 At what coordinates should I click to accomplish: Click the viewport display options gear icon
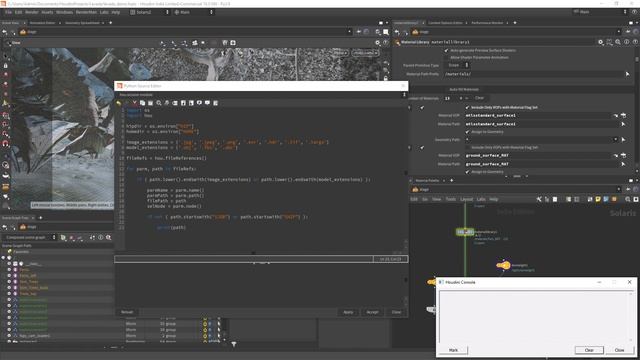[378, 42]
